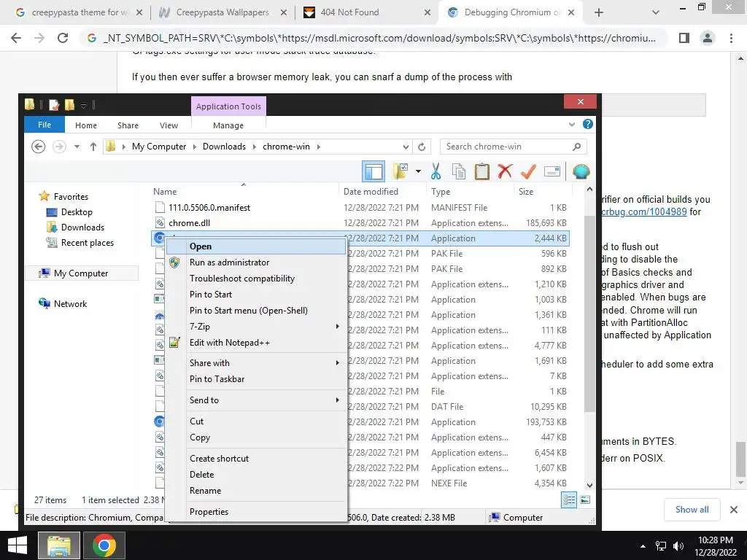The height and width of the screenshot is (560, 747).
Task: Open the Chrome profile avatar
Action: click(x=708, y=38)
